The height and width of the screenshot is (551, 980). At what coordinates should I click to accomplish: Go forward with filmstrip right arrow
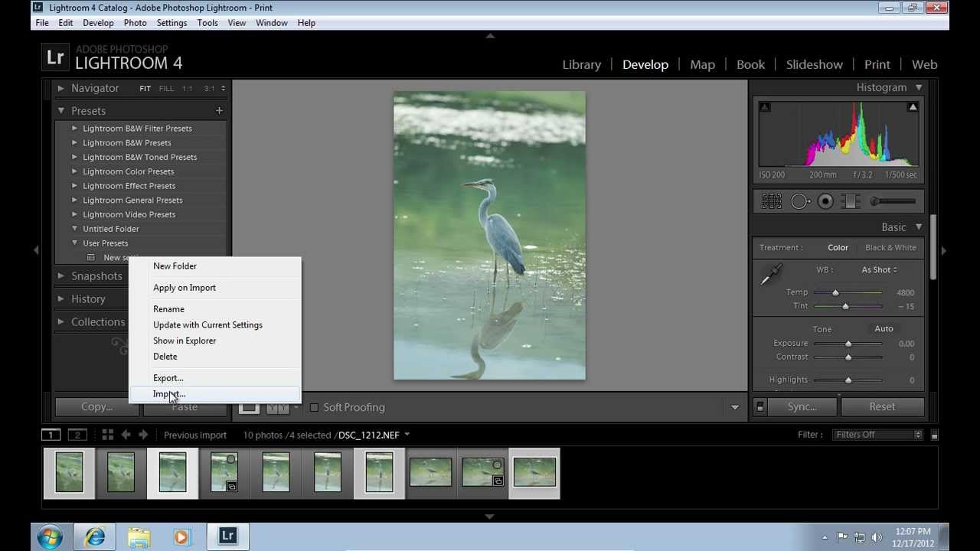click(x=143, y=435)
